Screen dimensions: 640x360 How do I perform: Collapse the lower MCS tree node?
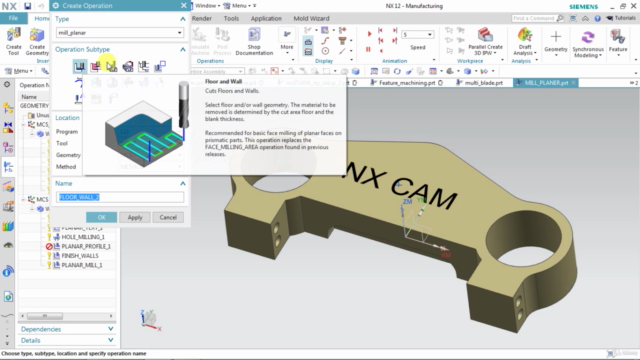23,199
